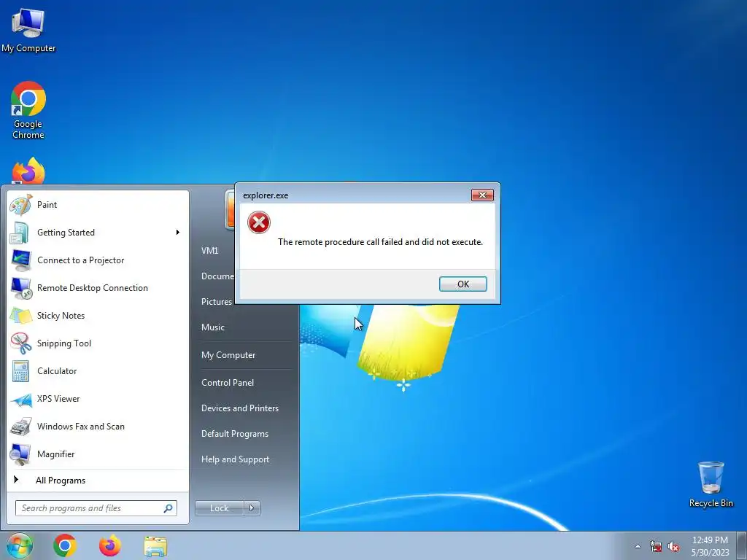The height and width of the screenshot is (560, 747).
Task: Click the taskbar clock and date
Action: (710, 546)
